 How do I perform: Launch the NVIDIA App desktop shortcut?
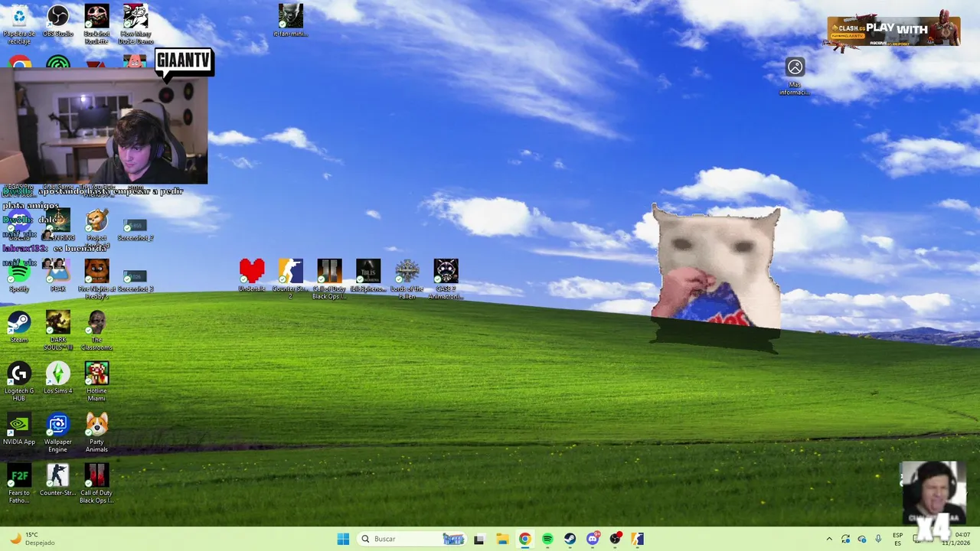(x=19, y=429)
